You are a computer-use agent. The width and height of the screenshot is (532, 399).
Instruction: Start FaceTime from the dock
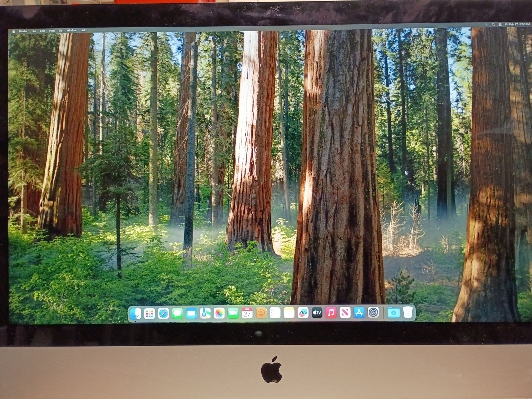(x=233, y=313)
